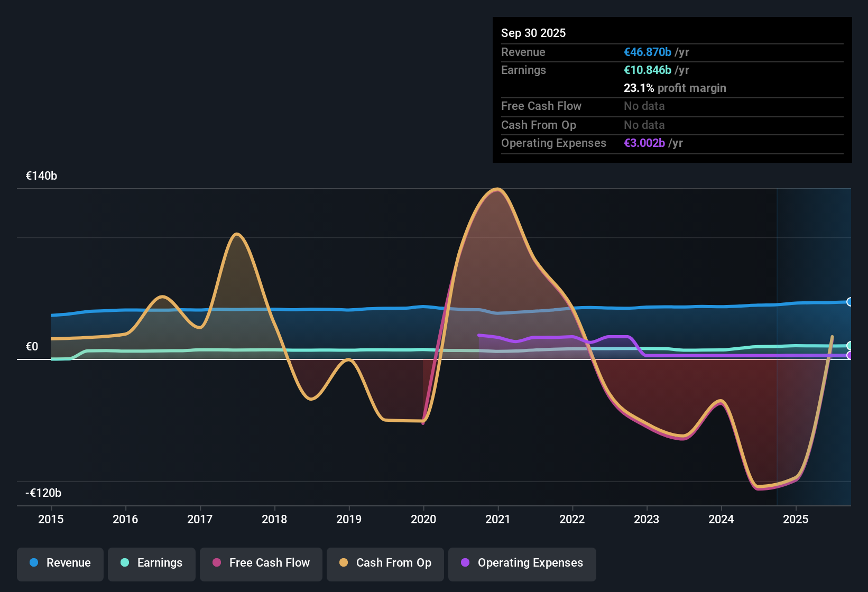868x592 pixels.
Task: Hide the Free Cash Flow series
Action: coord(261,563)
